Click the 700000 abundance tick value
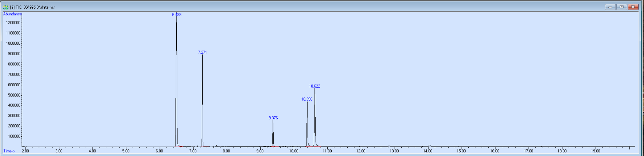The width and height of the screenshot is (644, 156). 14,75
